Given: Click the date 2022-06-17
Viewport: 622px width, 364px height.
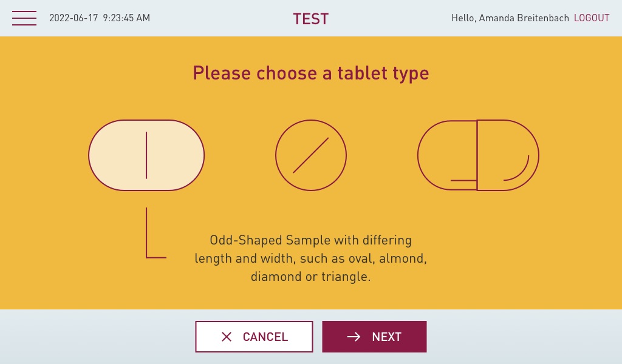Looking at the screenshot, I should pyautogui.click(x=73, y=18).
